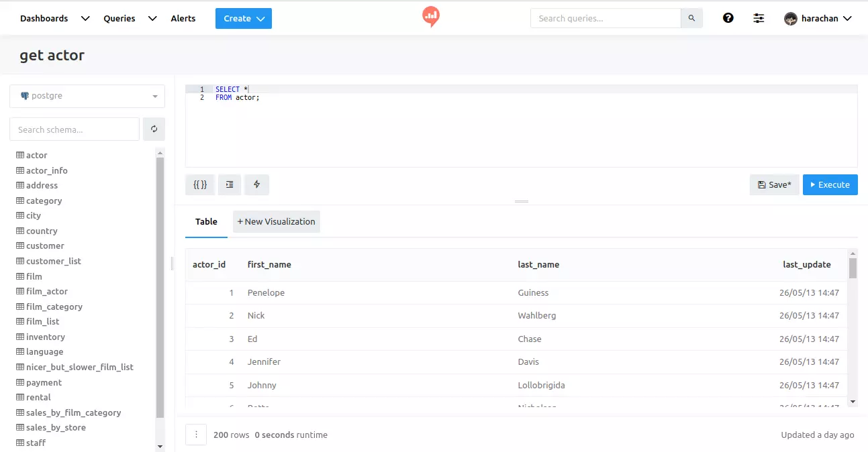Open the query results options menu
The height and width of the screenshot is (452, 868).
coord(195,435)
